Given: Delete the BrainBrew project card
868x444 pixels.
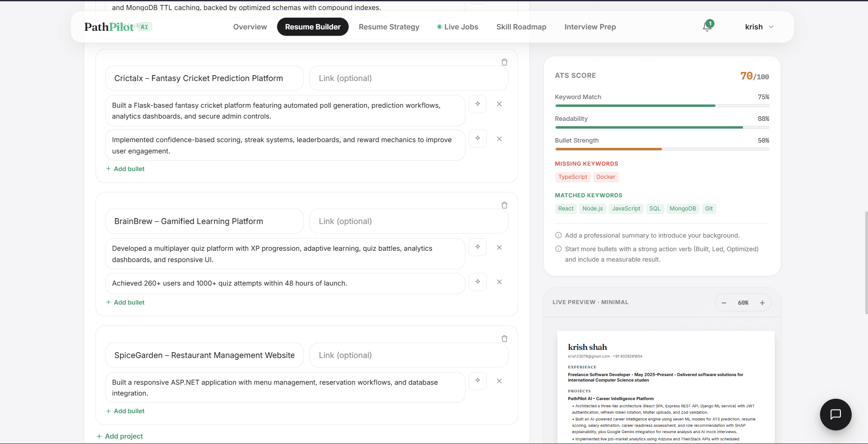Looking at the screenshot, I should tap(504, 205).
